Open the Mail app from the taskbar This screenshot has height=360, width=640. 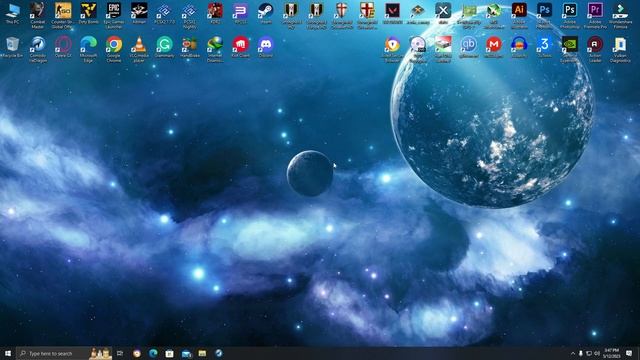[x=186, y=353]
